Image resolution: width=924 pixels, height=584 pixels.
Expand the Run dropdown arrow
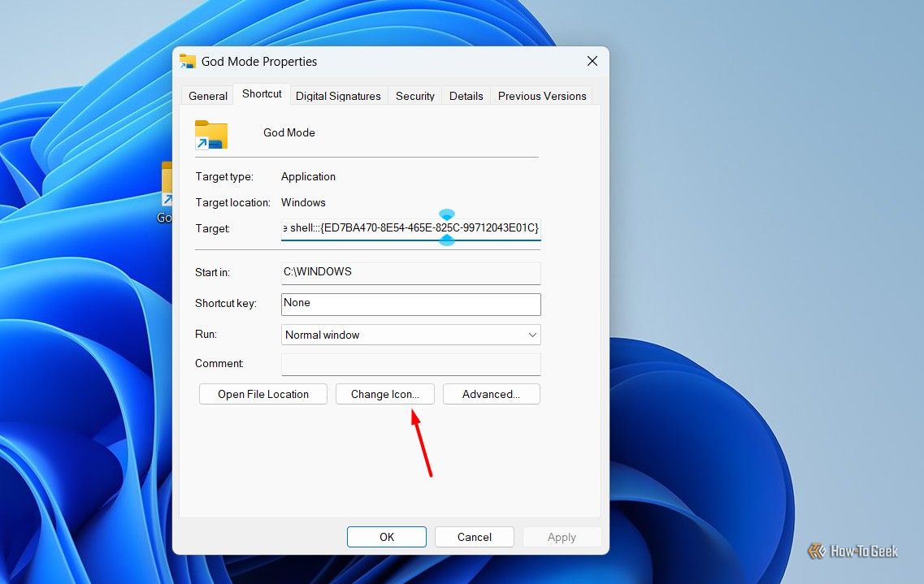pos(532,335)
